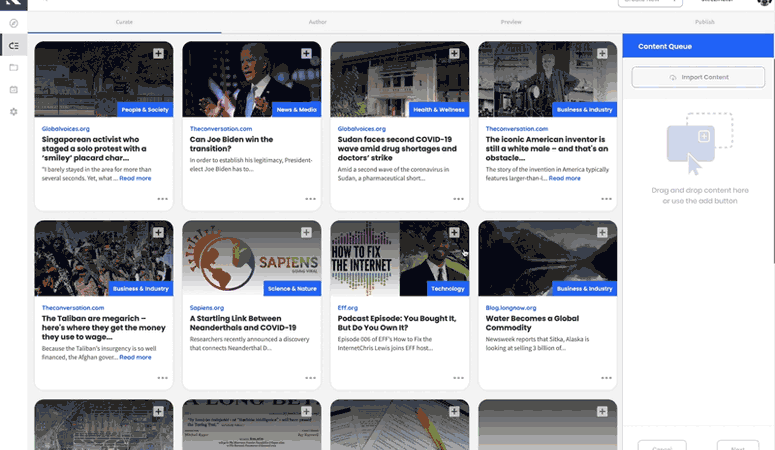Open more options for Podcast Episode card
The image size is (775, 450).
coord(459,378)
